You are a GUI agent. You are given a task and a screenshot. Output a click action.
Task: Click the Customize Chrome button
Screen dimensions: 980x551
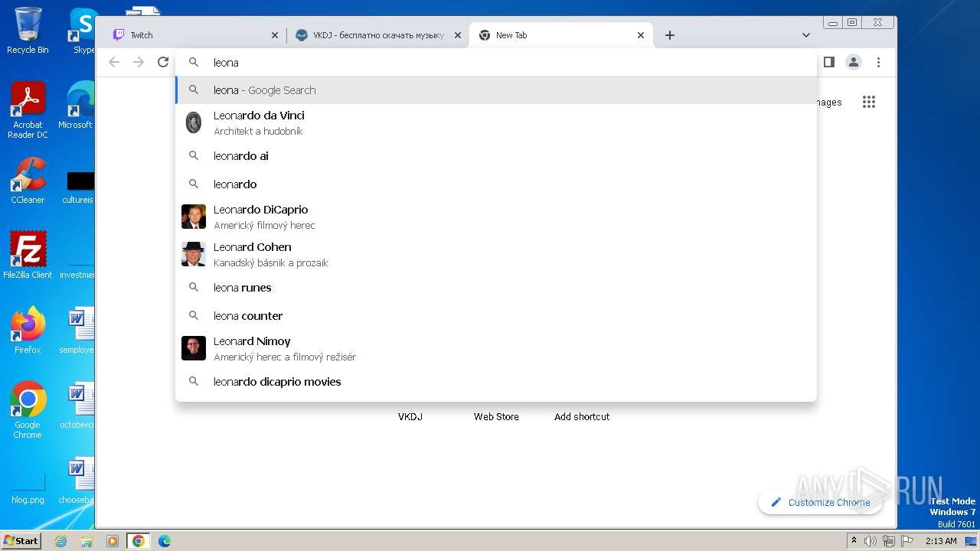pos(819,502)
